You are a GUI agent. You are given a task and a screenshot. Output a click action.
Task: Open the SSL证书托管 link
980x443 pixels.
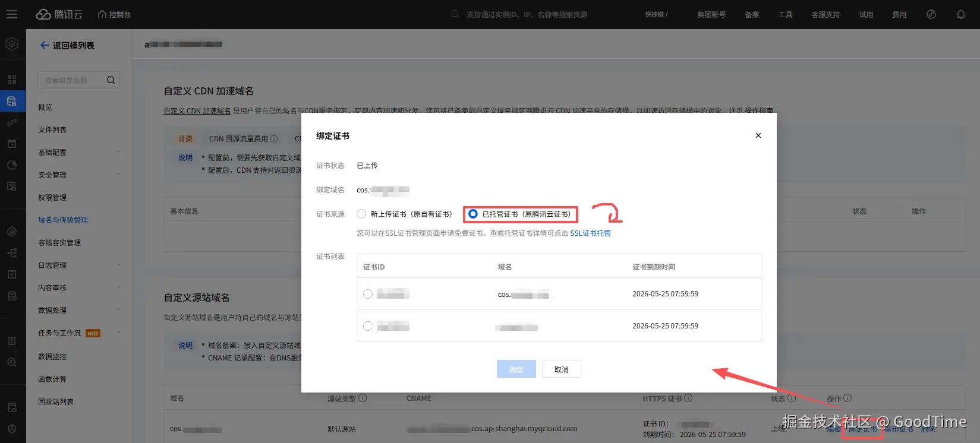coord(590,233)
